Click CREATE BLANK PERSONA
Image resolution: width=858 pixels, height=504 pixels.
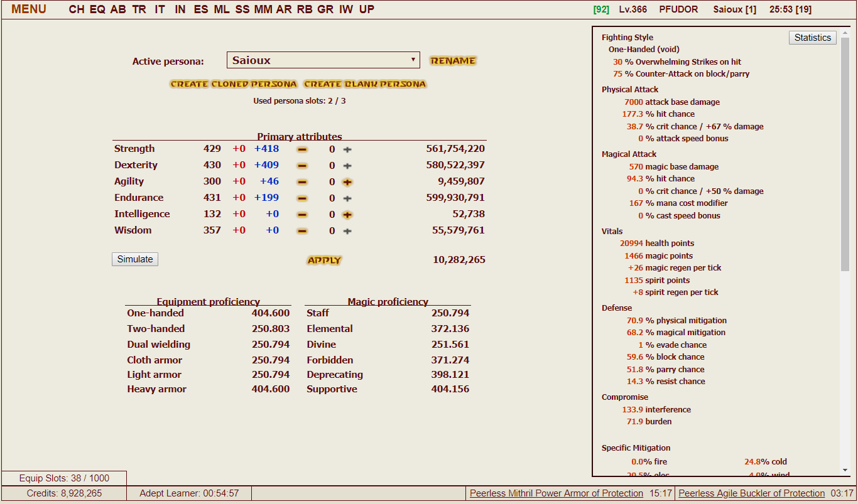point(365,84)
